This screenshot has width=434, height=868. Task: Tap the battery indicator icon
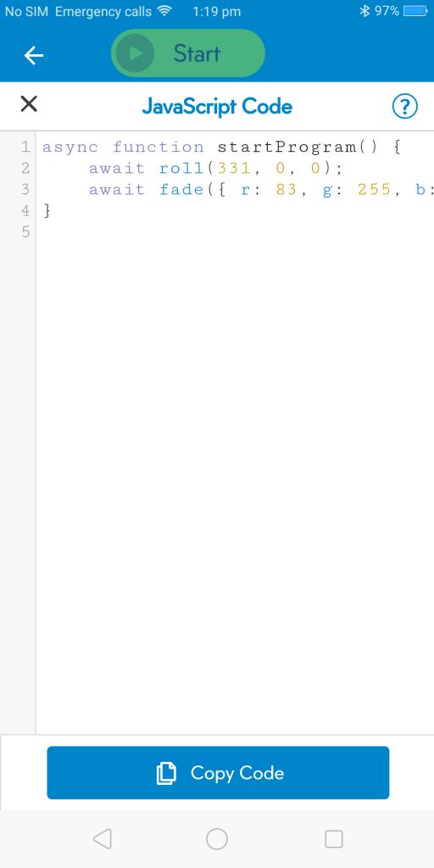[x=415, y=11]
